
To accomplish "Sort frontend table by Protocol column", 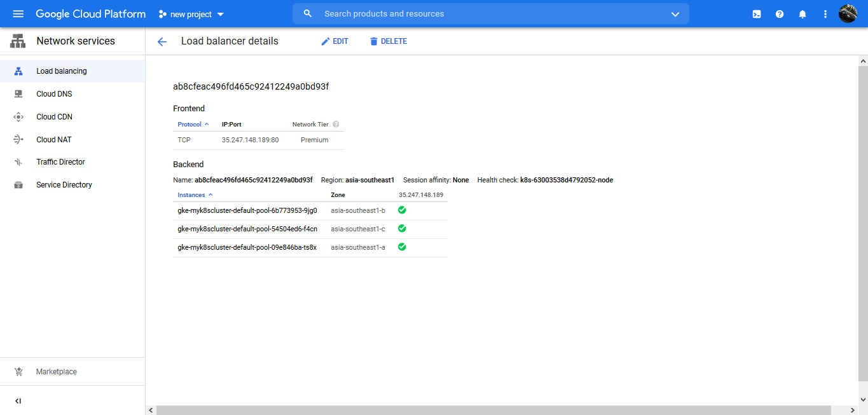I will pyautogui.click(x=193, y=125).
